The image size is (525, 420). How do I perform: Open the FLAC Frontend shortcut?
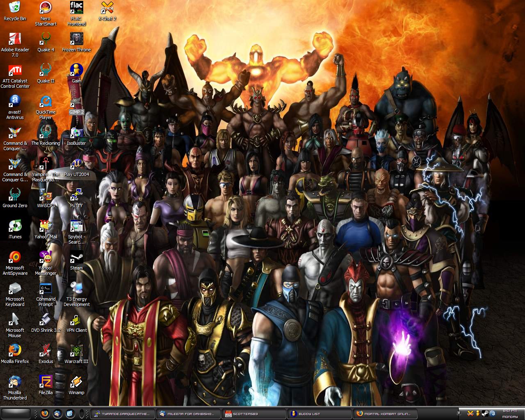(x=76, y=14)
